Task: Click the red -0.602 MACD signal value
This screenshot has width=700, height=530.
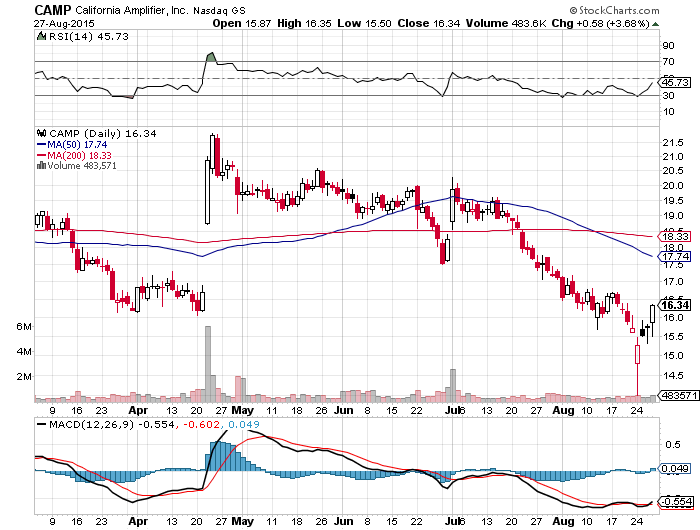Action: click(200, 425)
